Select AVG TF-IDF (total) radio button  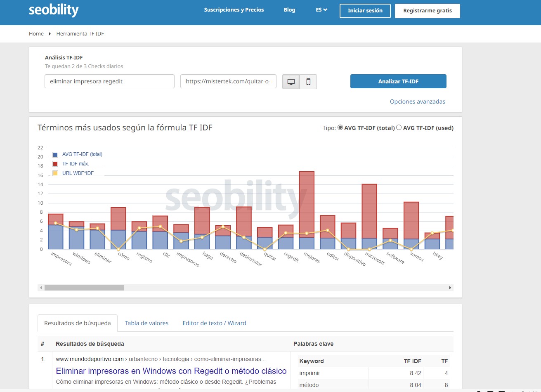pos(340,128)
